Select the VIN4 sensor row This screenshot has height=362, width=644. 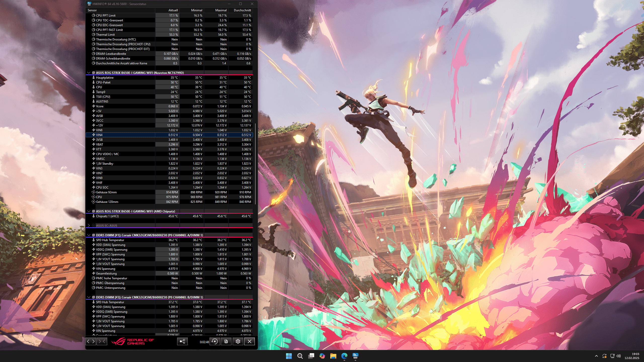click(169, 135)
